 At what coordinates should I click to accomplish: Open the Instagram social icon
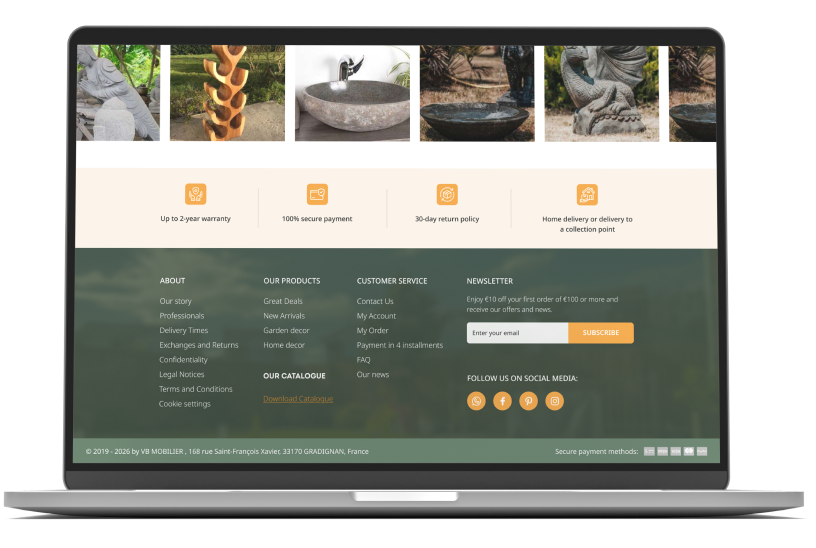click(x=554, y=401)
